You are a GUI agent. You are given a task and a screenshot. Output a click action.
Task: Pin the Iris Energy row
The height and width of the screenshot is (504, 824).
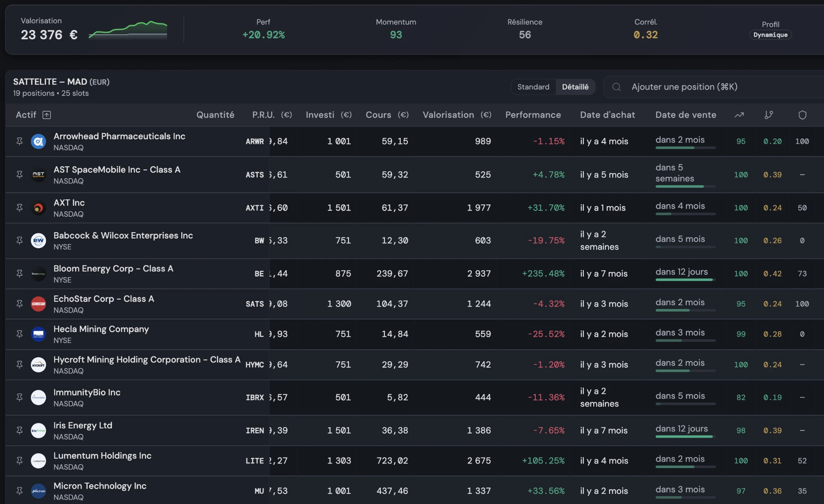point(19,430)
